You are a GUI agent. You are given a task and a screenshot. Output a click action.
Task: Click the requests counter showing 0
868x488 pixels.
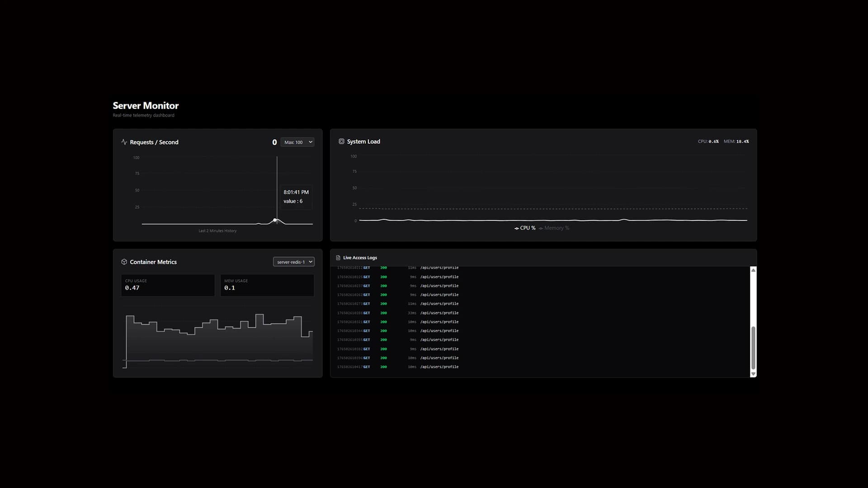[274, 142]
